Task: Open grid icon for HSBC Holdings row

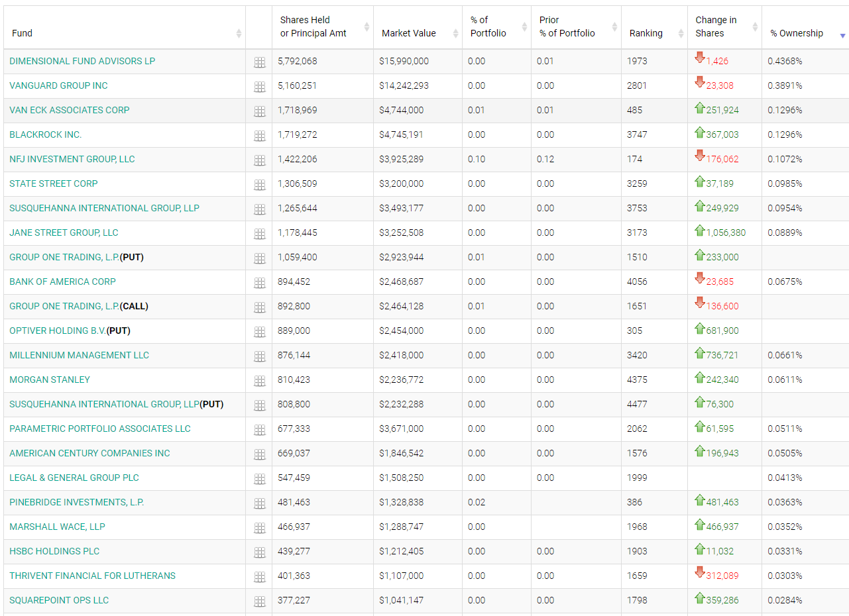Action: [259, 552]
